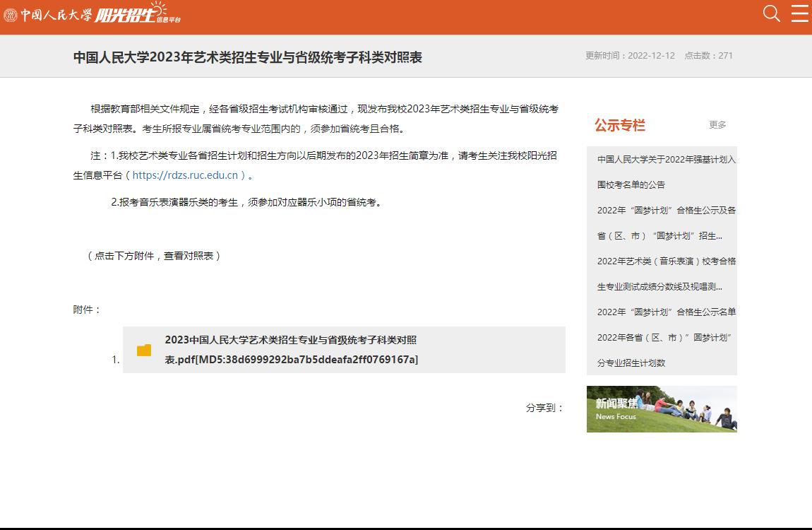The width and height of the screenshot is (812, 530).
Task: Click the yellow folder attachment icon
Action: coord(144,351)
